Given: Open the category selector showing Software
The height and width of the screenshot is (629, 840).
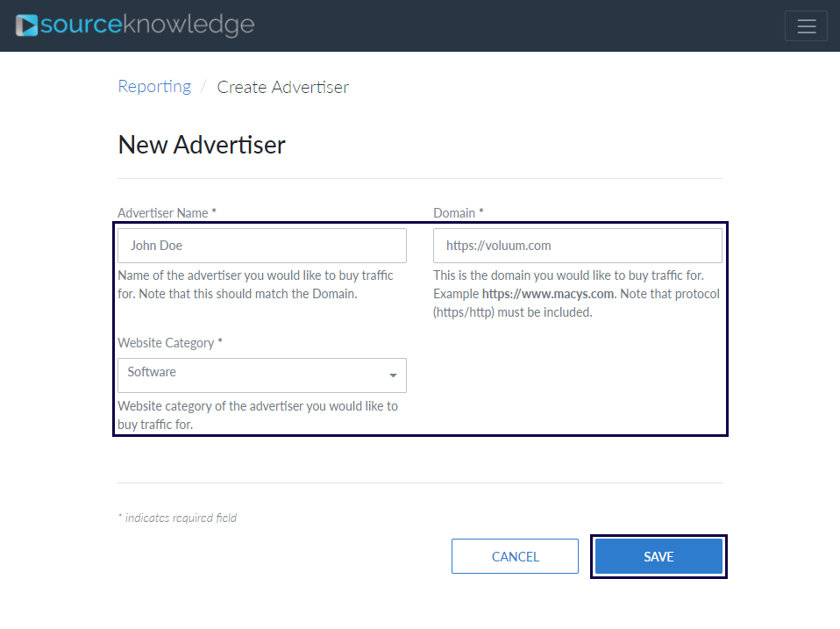Looking at the screenshot, I should 261,375.
